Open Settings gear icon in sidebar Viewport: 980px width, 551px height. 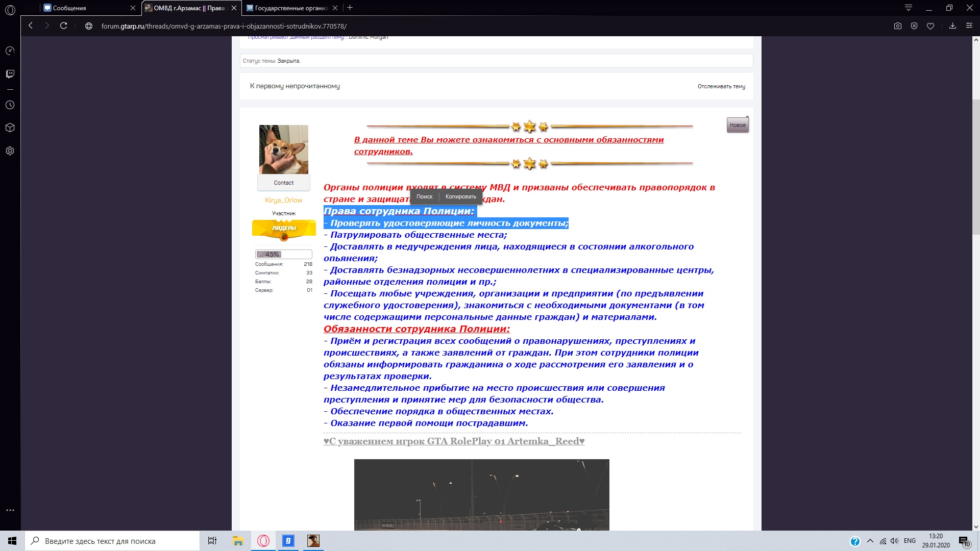tap(10, 151)
